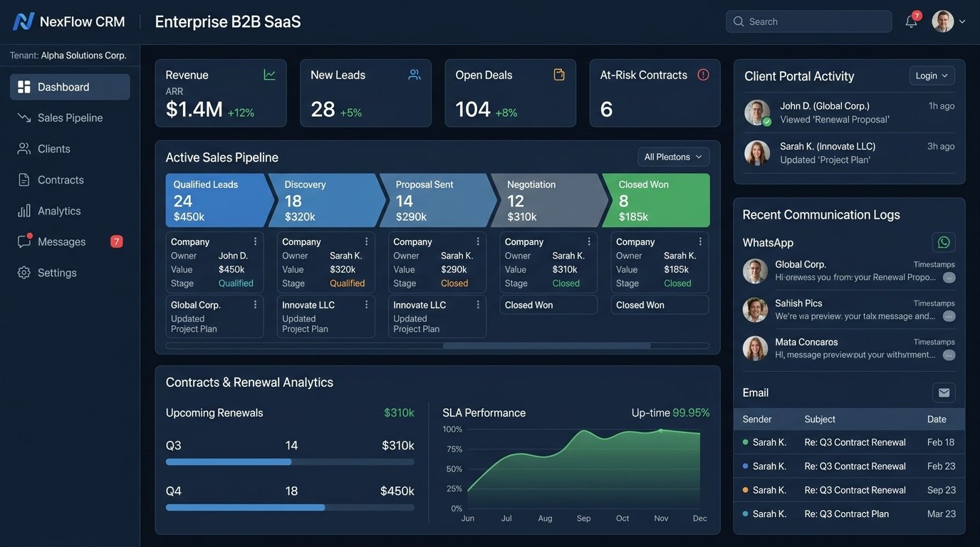The height and width of the screenshot is (547, 980).
Task: Click the Messages unread badge 7
Action: click(x=116, y=241)
